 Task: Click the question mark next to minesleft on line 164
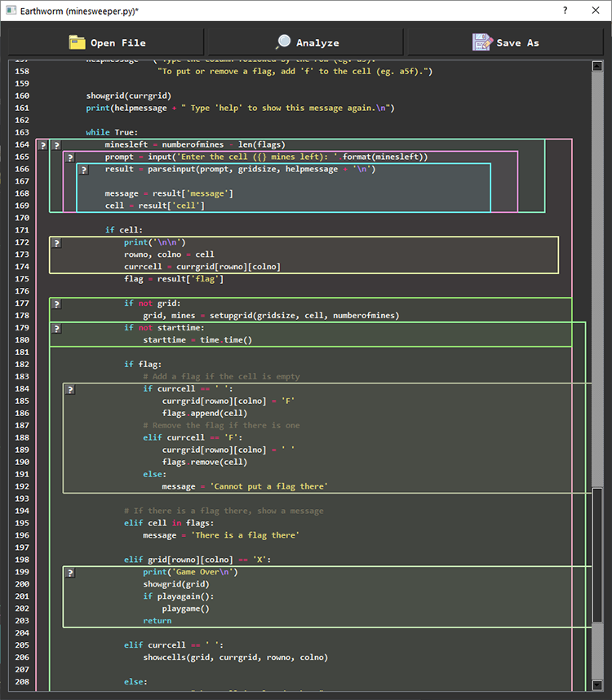[x=56, y=145]
